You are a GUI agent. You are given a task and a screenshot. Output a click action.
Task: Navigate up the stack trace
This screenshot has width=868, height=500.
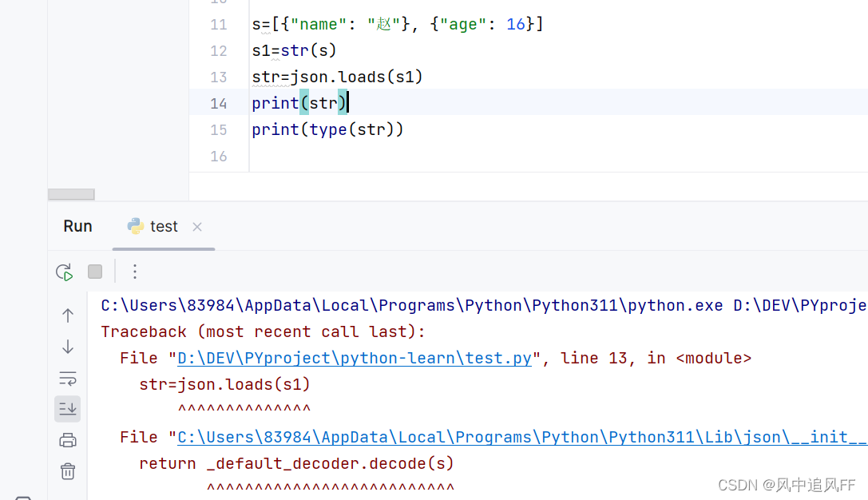click(67, 315)
